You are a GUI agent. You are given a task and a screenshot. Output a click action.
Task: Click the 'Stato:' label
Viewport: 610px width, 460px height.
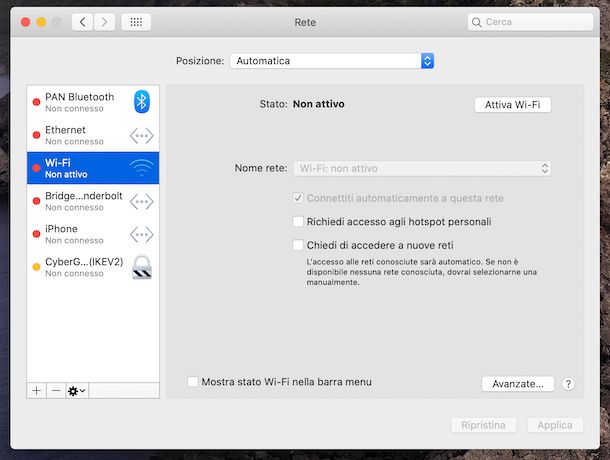(273, 104)
